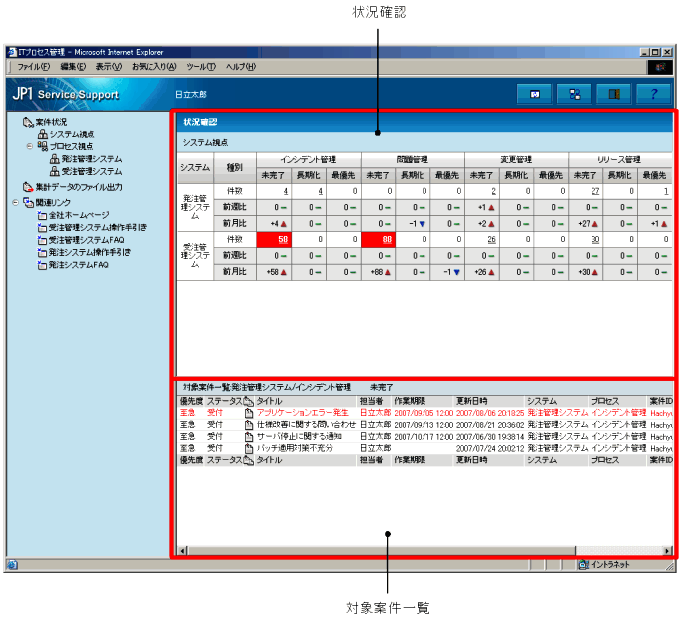
Task: Click the サーバ停止に関する通知 case title
Action: click(x=299, y=436)
